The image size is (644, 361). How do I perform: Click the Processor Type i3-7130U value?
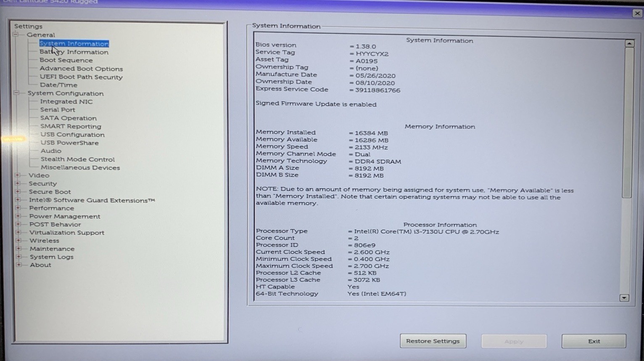[x=426, y=231]
